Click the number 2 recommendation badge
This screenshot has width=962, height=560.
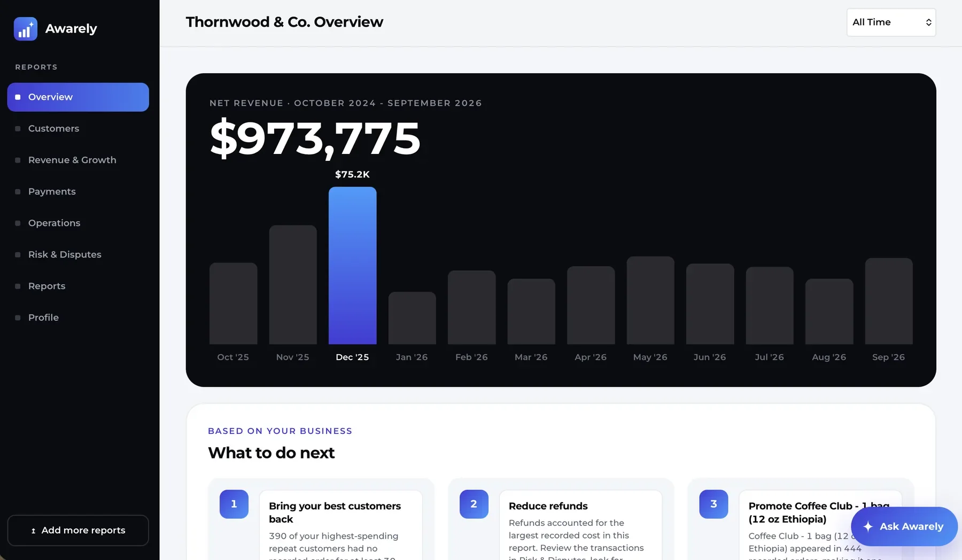(x=474, y=504)
